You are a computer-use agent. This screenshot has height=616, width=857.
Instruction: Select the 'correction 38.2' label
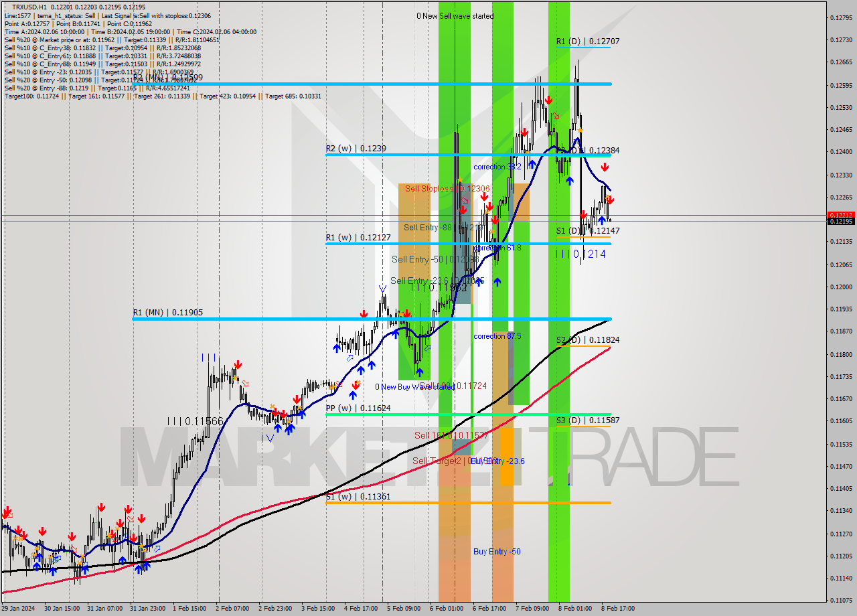click(x=497, y=167)
